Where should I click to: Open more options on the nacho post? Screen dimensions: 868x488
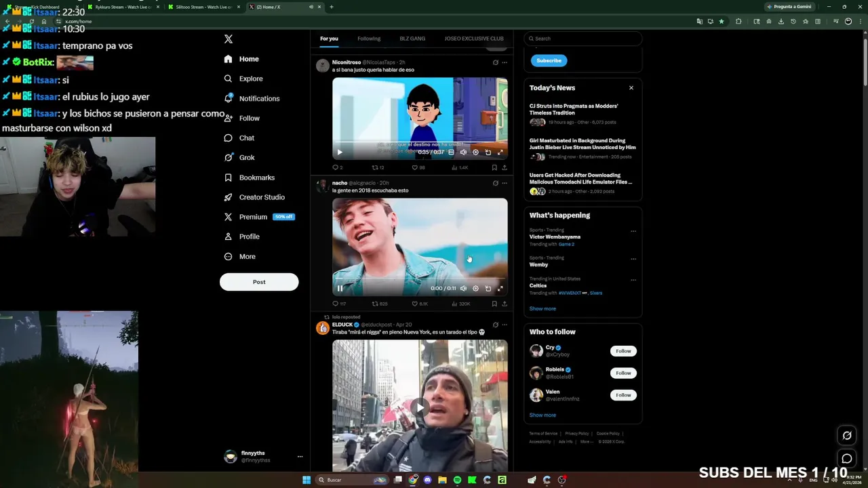tap(505, 183)
